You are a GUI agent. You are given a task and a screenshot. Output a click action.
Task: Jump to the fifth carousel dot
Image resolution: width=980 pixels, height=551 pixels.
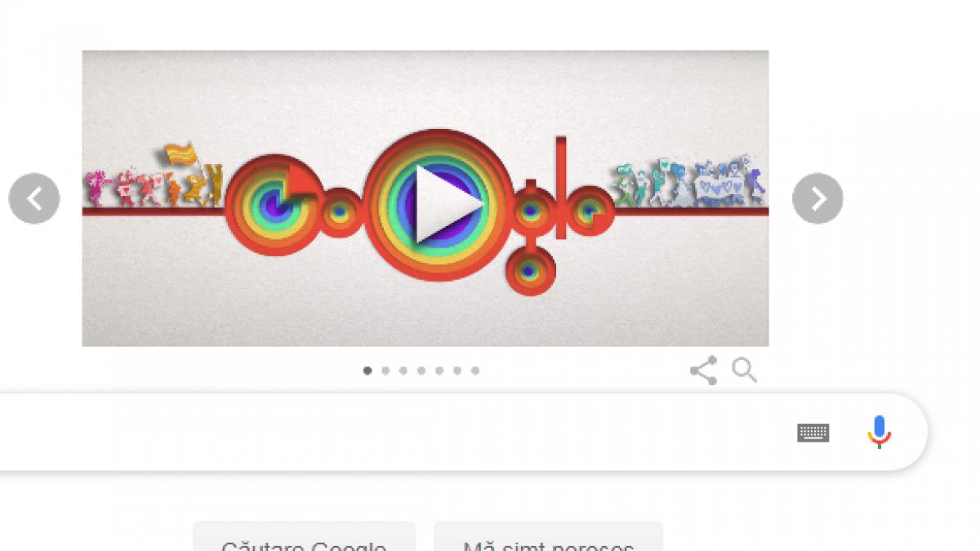coord(439,371)
